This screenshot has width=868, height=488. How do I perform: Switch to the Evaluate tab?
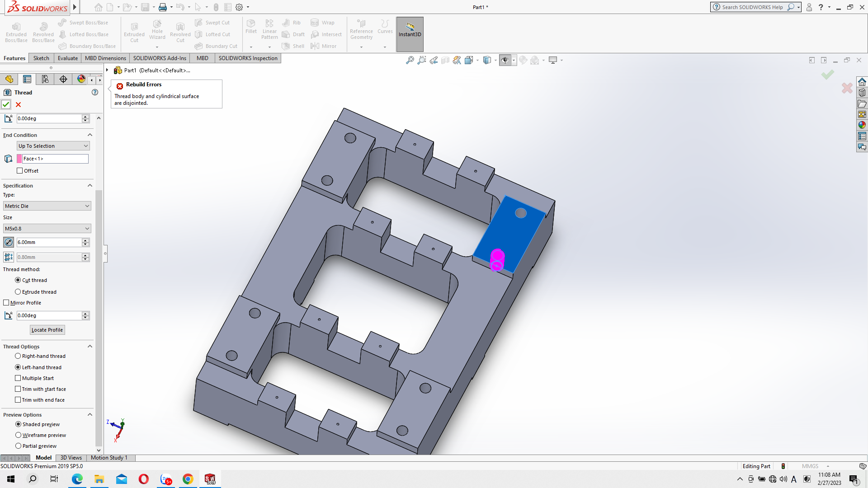[x=68, y=58]
